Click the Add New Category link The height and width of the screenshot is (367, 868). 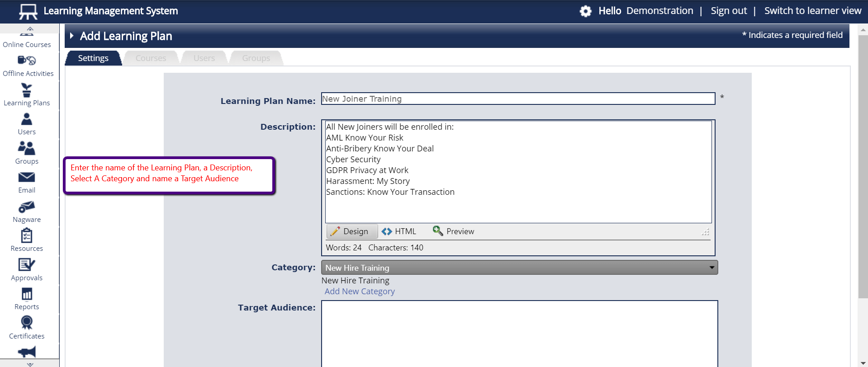[360, 292]
